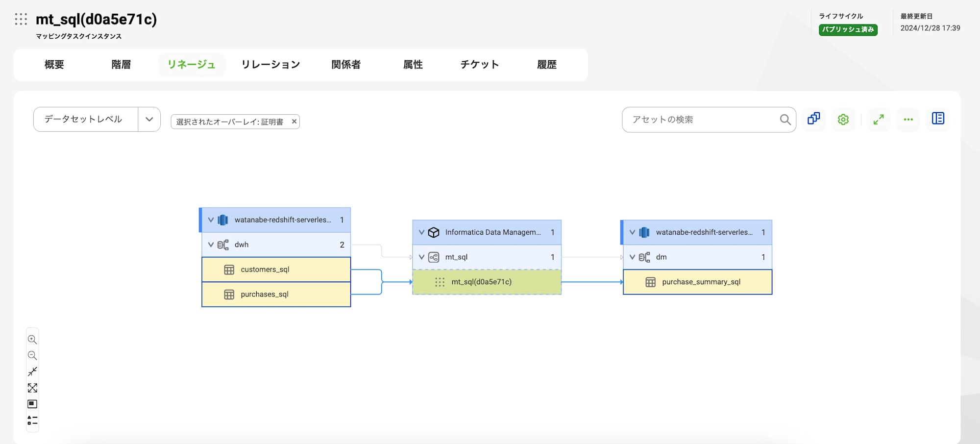Expand lineage view to full screen

879,119
